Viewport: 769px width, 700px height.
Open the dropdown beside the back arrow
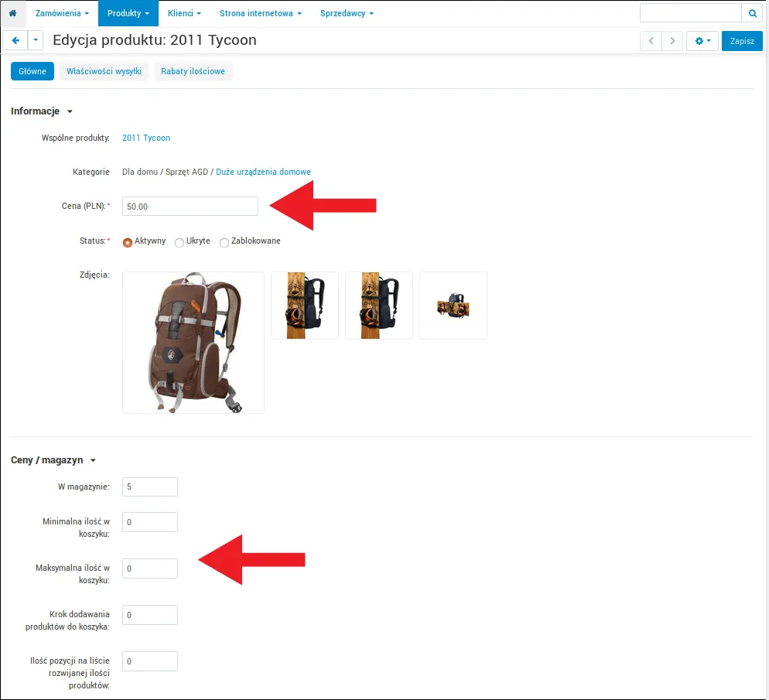tap(36, 40)
